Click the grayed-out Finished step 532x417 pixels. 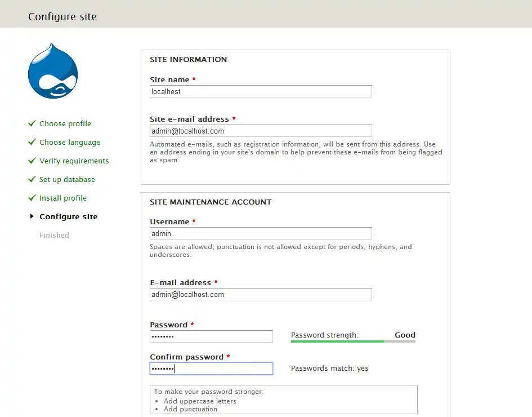click(54, 235)
